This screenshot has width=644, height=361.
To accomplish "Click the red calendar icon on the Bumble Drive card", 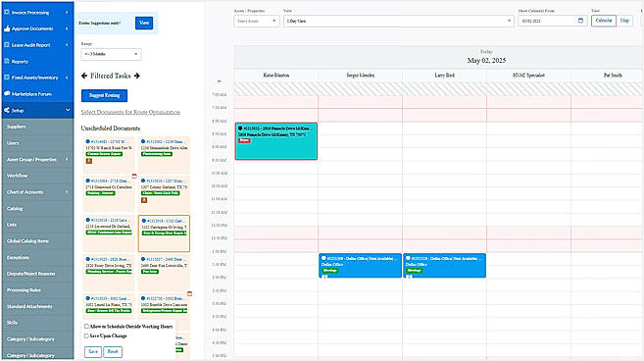I will (189, 293).
